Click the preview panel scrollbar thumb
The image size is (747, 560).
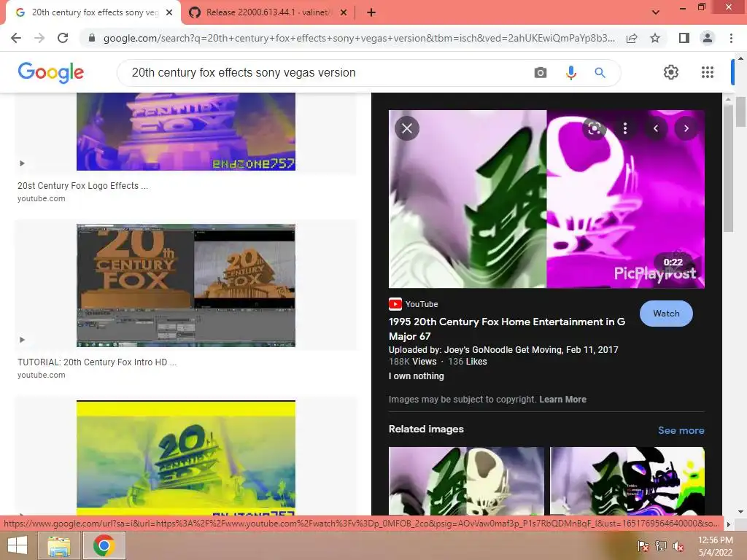(727, 168)
